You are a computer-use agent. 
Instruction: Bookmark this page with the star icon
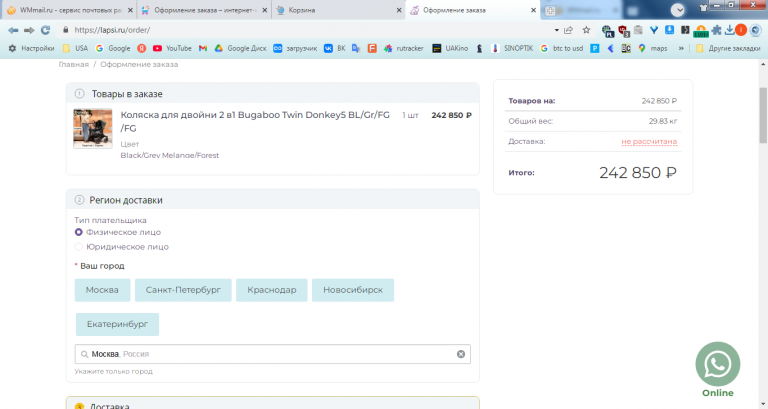(x=586, y=30)
